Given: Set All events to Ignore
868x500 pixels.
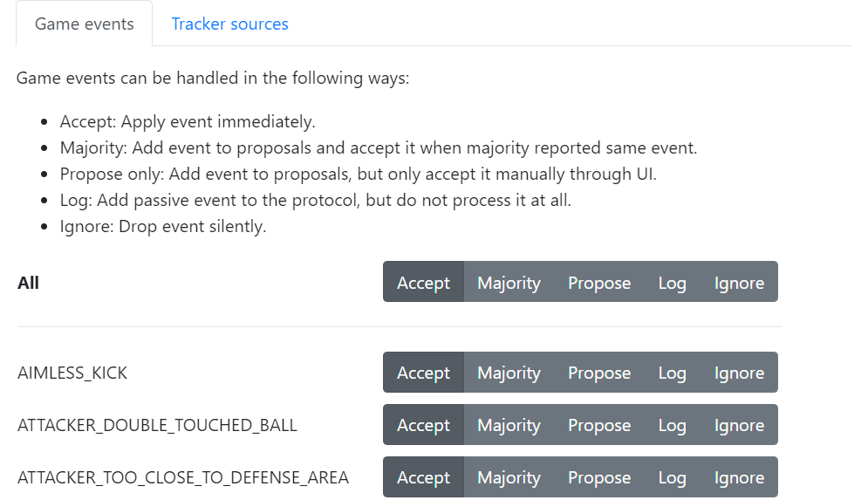Looking at the screenshot, I should tap(738, 283).
